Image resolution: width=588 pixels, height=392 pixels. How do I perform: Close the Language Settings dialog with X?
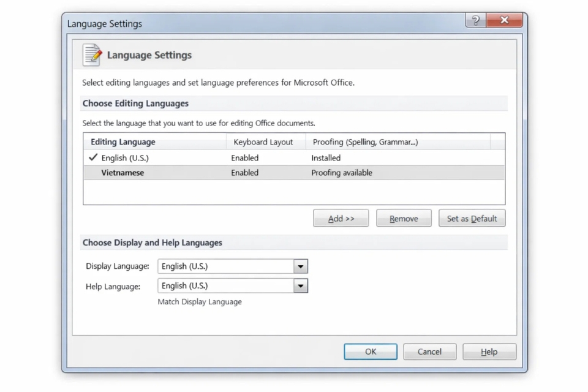[x=504, y=21]
